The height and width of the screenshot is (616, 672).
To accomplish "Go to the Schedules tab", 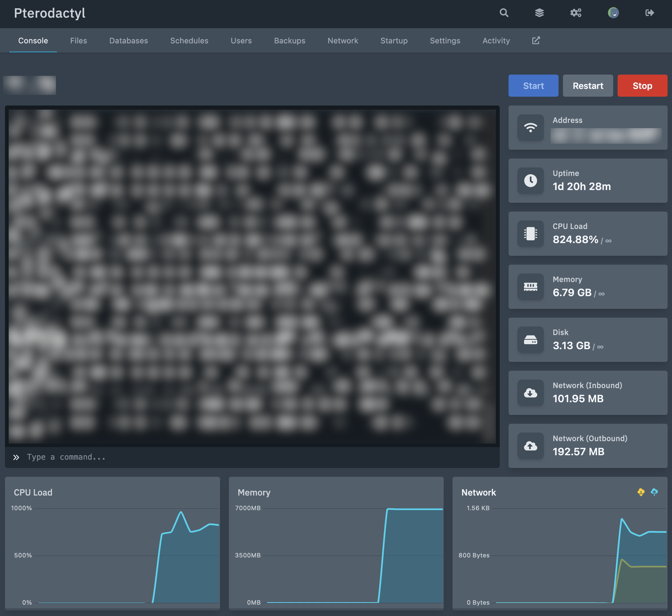I will pos(189,41).
